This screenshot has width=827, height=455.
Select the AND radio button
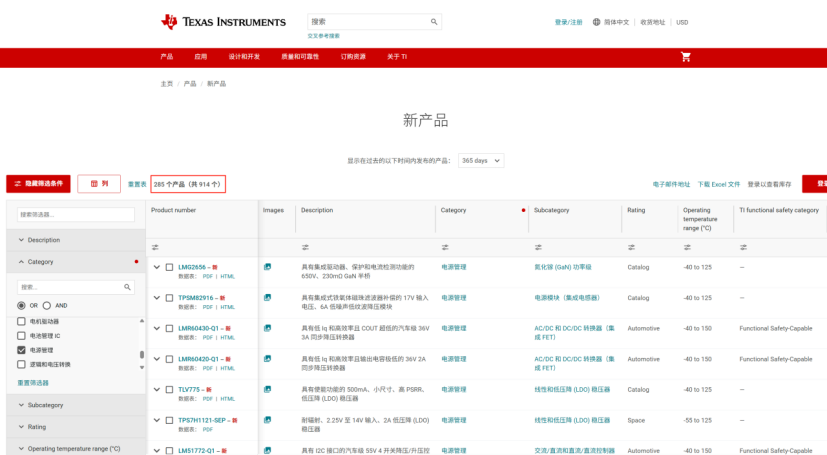click(47, 305)
